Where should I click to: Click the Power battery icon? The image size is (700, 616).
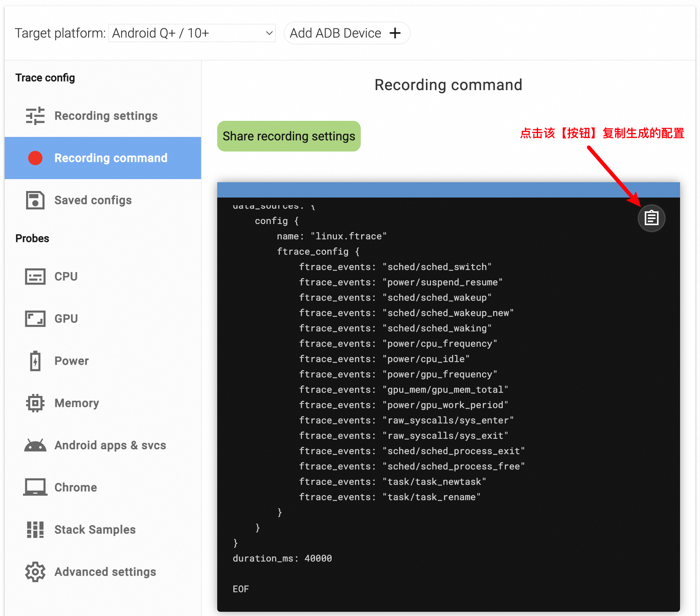tap(35, 361)
